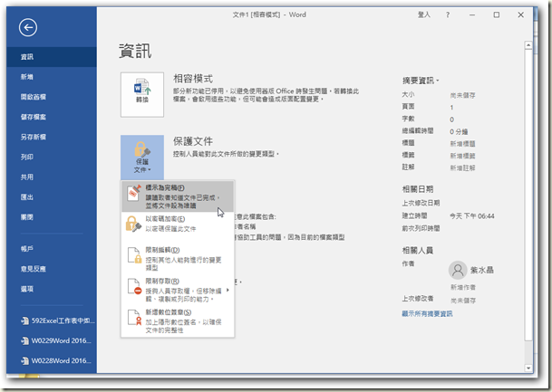This screenshot has width=552, height=392.
Task: Click the help question mark icon
Action: pyautogui.click(x=448, y=14)
